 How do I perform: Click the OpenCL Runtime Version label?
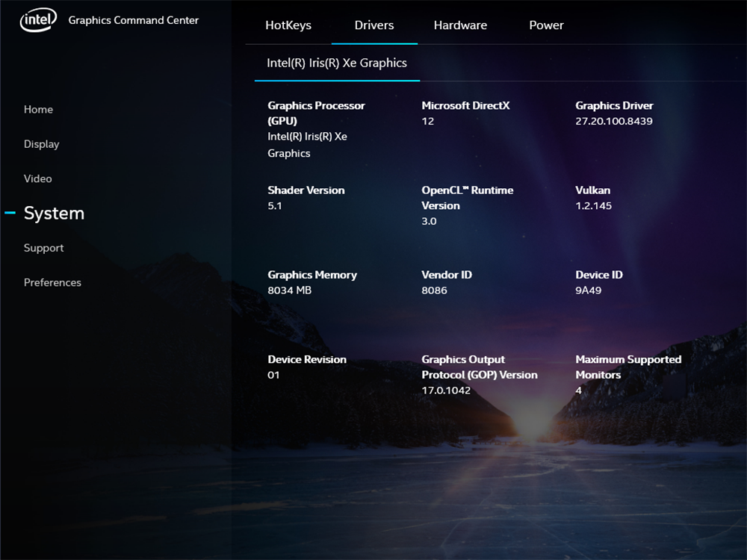468,198
